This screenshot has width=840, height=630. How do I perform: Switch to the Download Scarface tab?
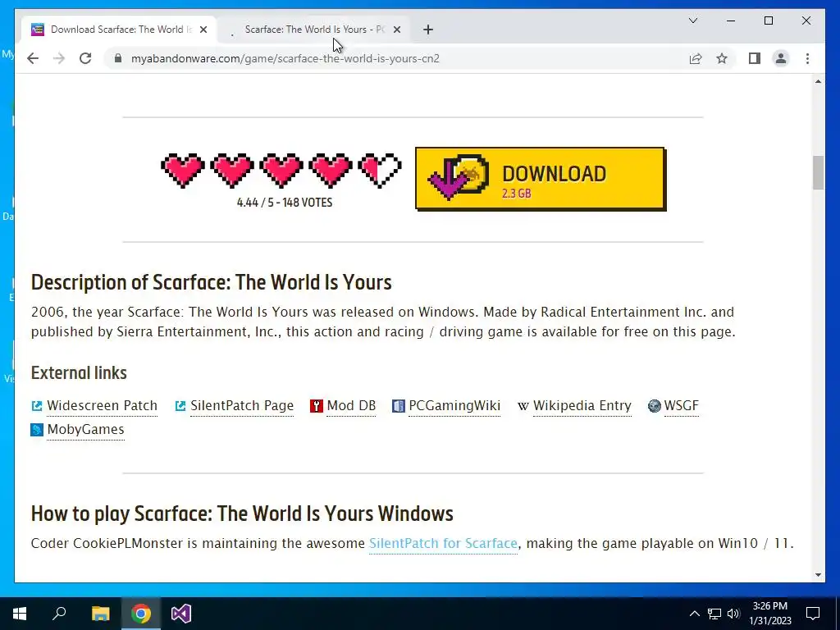pyautogui.click(x=119, y=30)
